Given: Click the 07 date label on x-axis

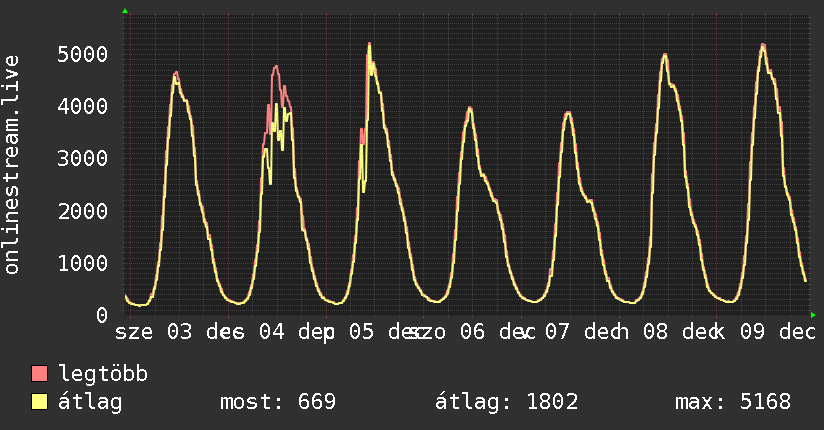Looking at the screenshot, I should (x=557, y=332).
